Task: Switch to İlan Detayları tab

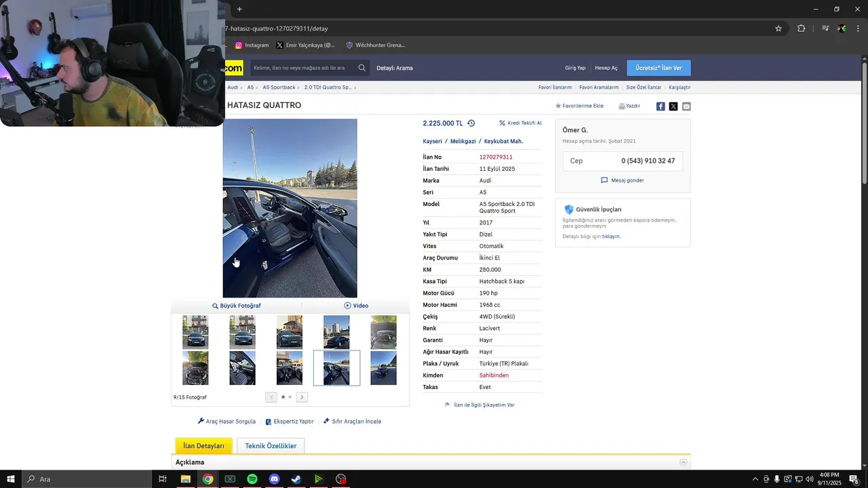Action: point(203,446)
